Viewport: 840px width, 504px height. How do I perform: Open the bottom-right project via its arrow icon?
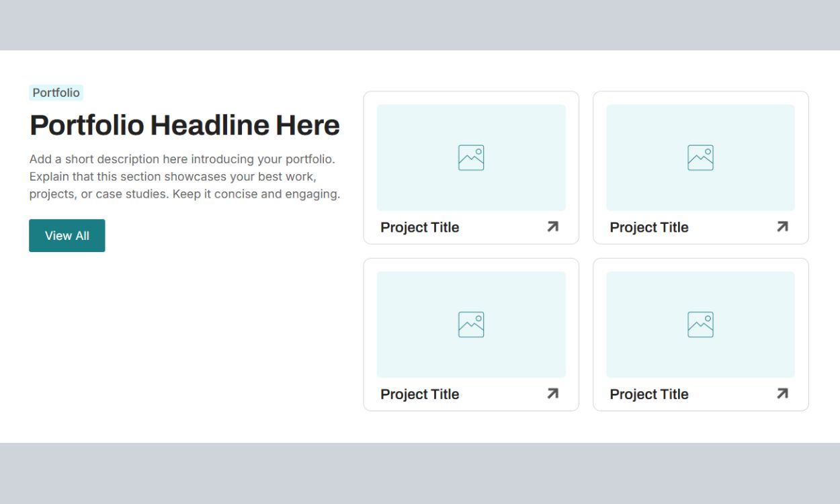[x=782, y=394]
